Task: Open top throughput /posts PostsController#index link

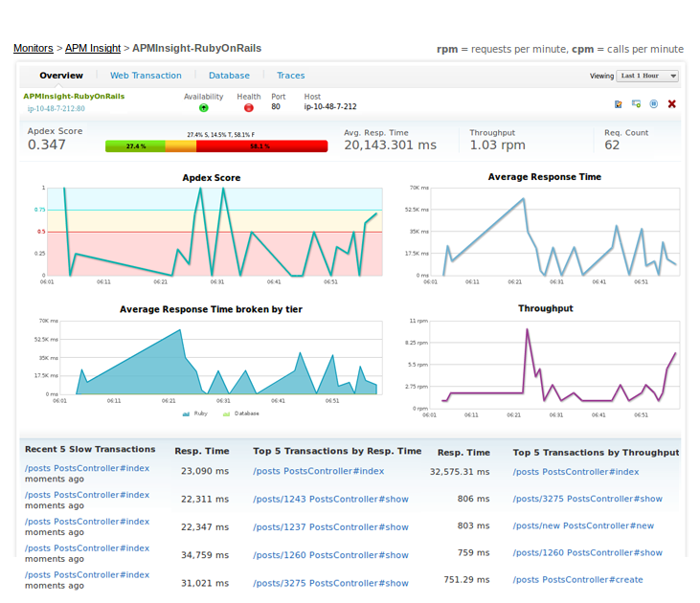Action: (576, 472)
